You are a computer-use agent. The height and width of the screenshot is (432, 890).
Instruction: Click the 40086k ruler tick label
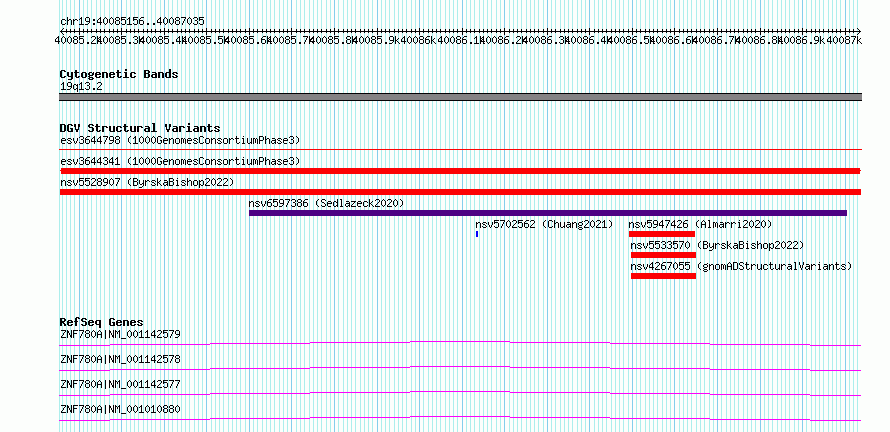pyautogui.click(x=419, y=40)
